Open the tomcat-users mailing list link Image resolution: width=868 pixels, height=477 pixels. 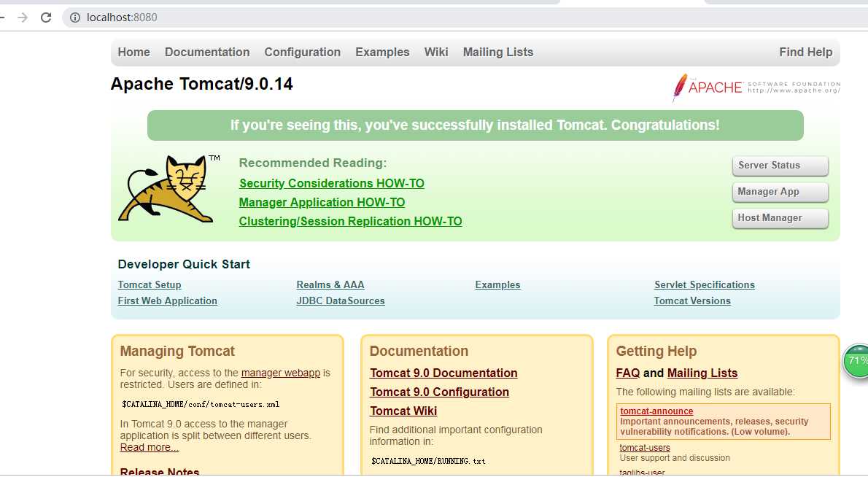(644, 448)
